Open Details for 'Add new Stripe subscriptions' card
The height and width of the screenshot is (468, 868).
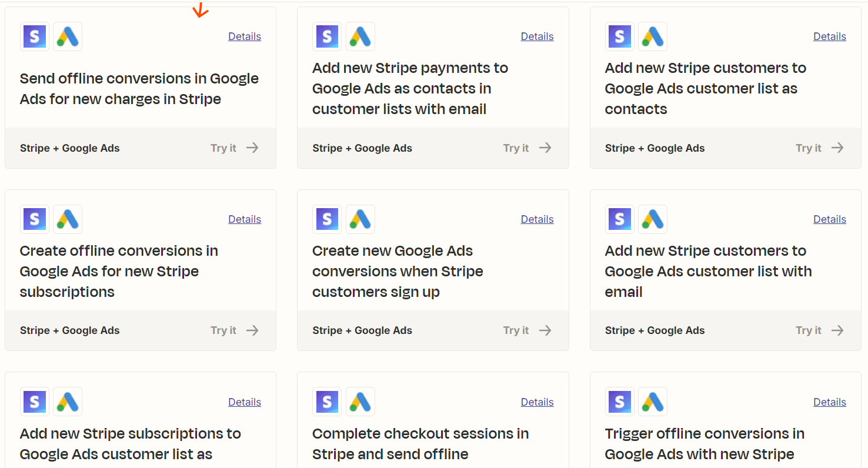click(245, 402)
